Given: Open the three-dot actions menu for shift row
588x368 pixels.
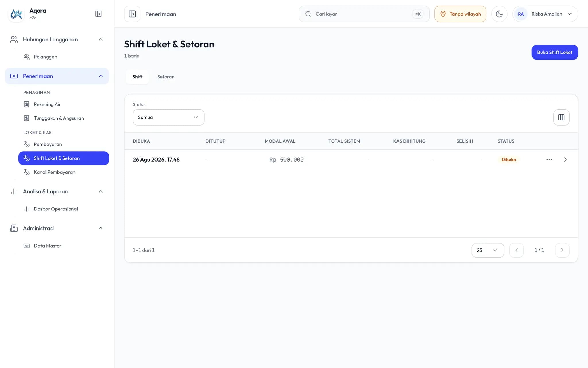Looking at the screenshot, I should 549,160.
